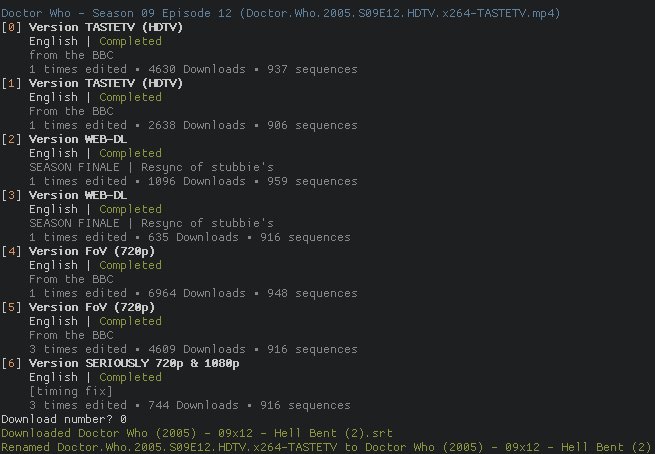Click the index number [1]
Screen dimensions: 655x454
11,83
